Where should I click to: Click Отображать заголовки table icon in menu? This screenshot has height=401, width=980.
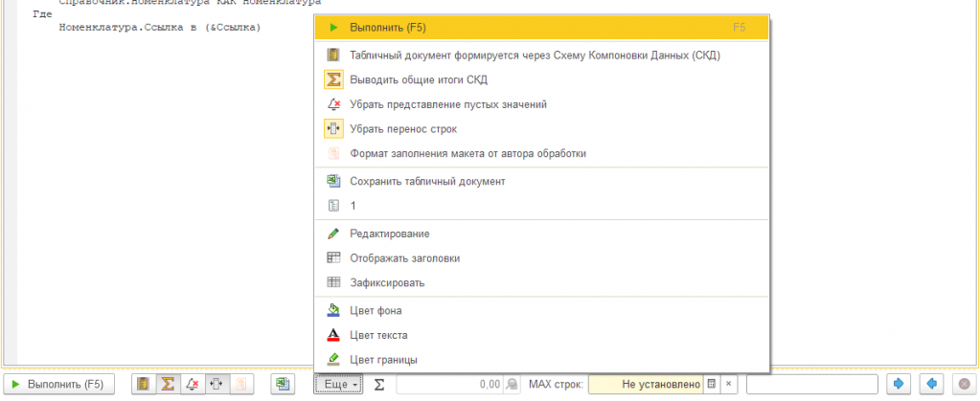333,258
